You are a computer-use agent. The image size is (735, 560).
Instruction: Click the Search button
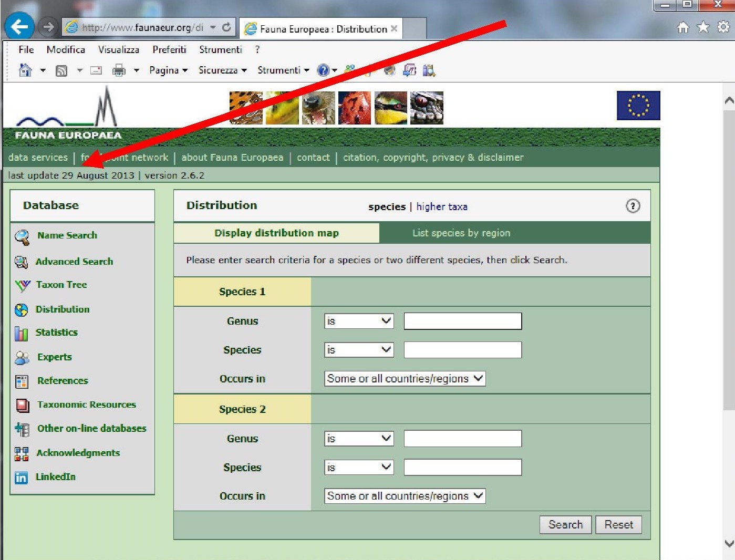click(565, 524)
